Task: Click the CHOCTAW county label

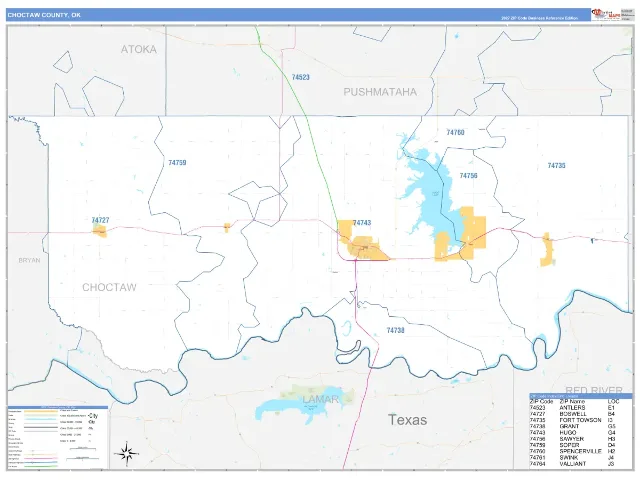Action: (x=109, y=287)
